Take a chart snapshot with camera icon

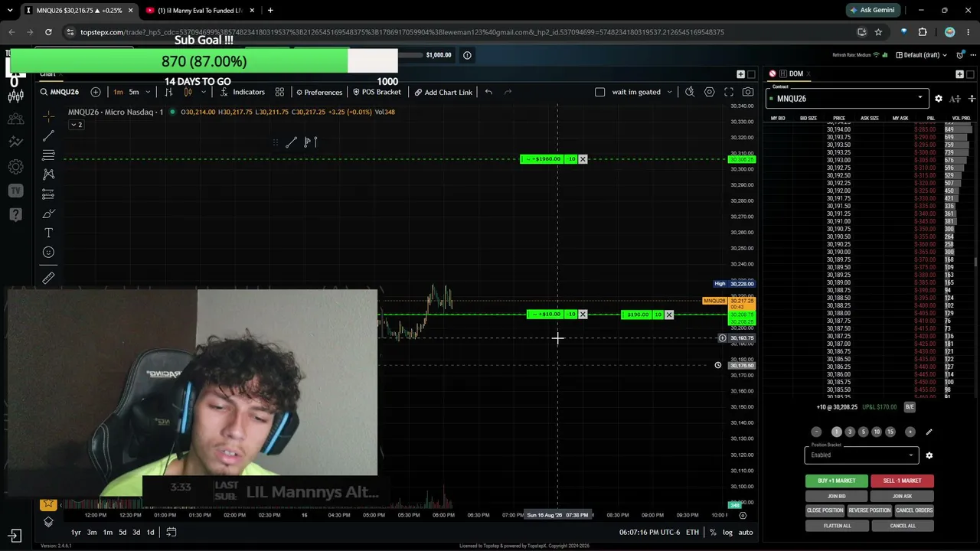coord(748,92)
